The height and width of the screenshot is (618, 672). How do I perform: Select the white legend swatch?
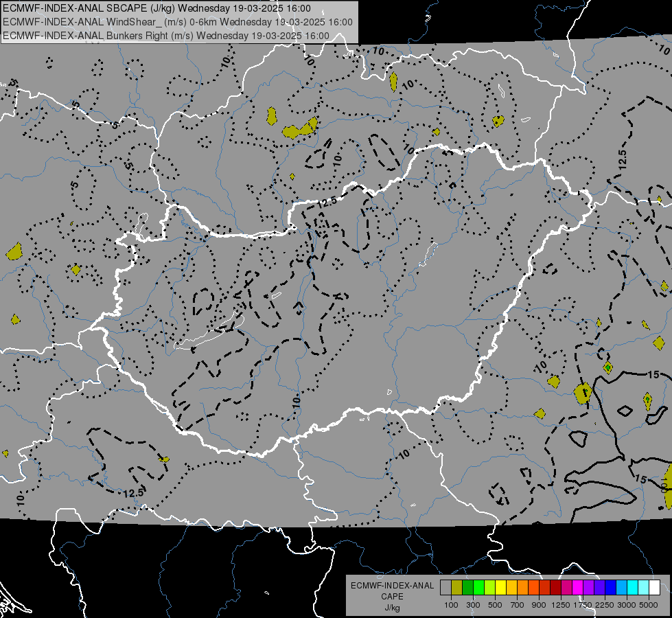pyautogui.click(x=654, y=587)
